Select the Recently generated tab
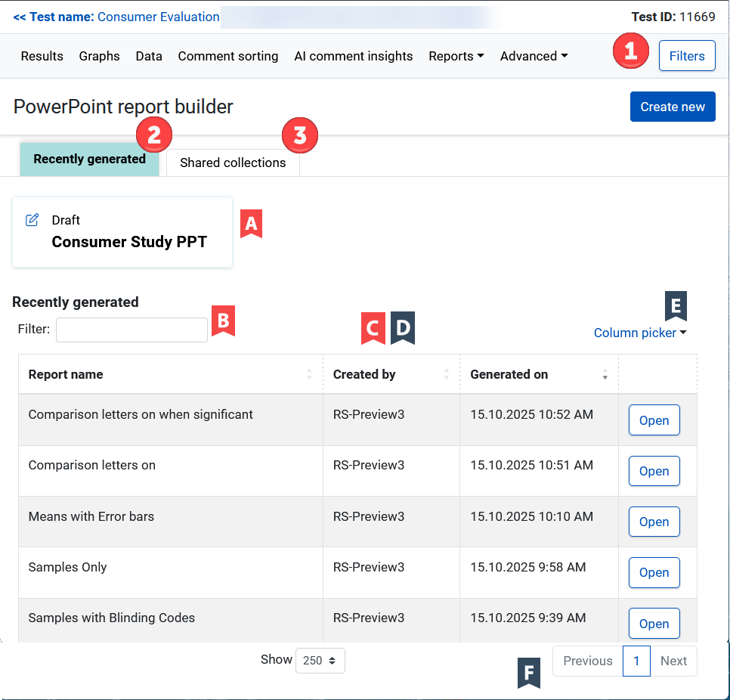This screenshot has height=700, width=730. 89,160
